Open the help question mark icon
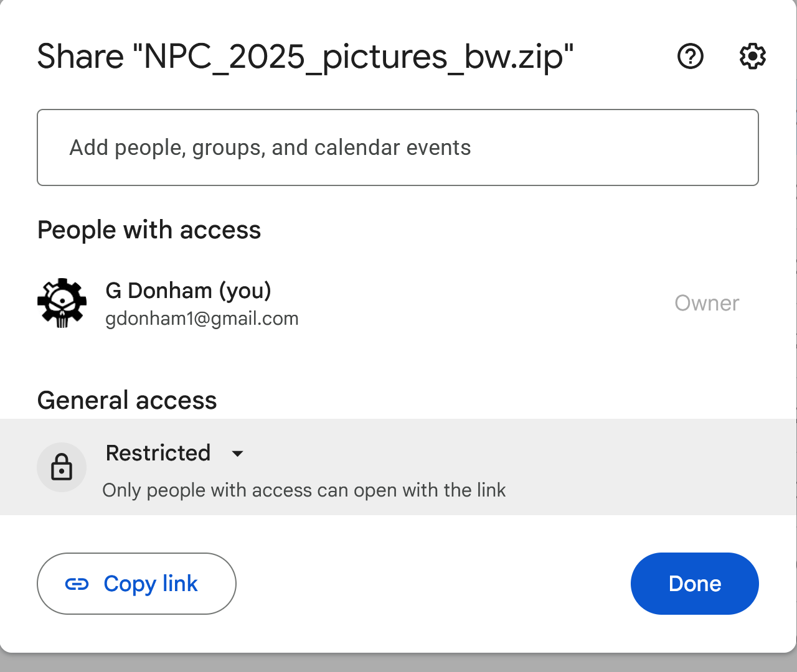Viewport: 797px width, 672px height. point(690,57)
